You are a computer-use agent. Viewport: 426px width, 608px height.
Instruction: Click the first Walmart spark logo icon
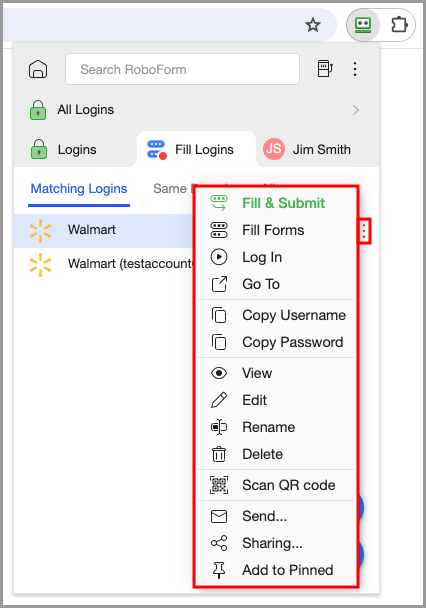[x=40, y=231]
